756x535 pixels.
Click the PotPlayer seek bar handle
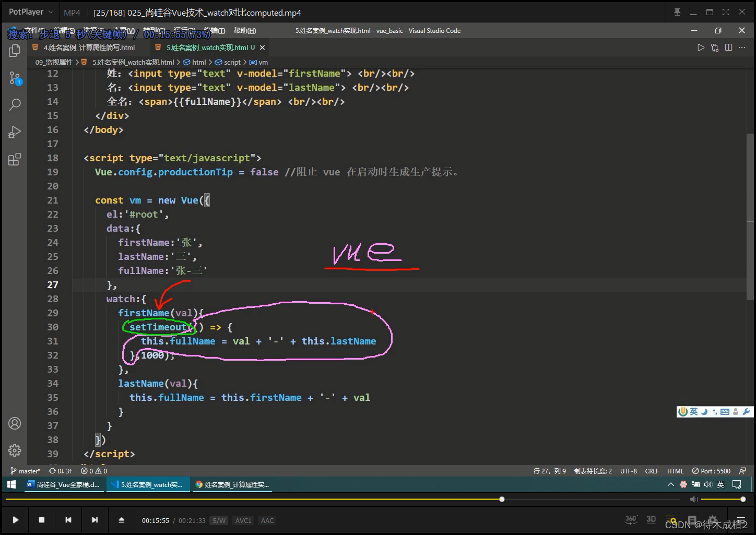tap(502, 500)
